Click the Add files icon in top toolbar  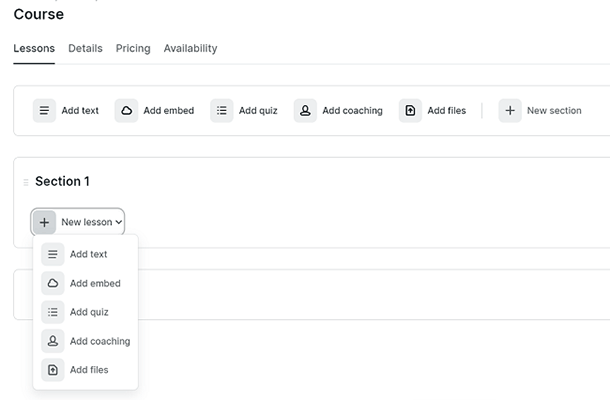(410, 111)
